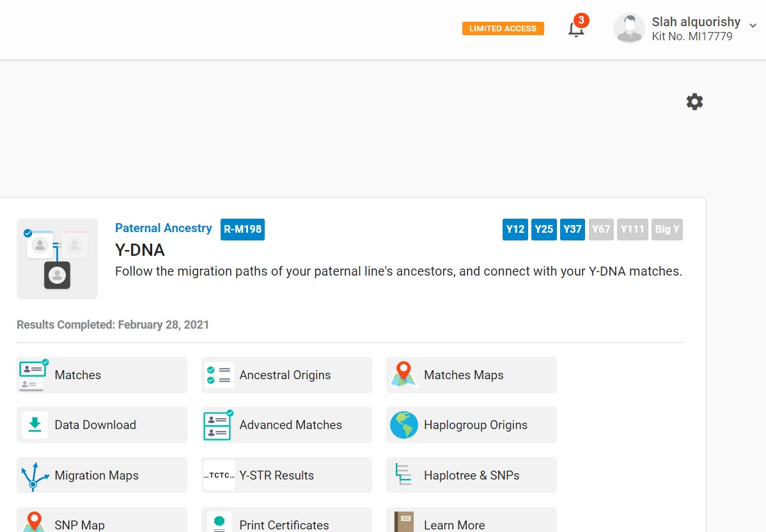Open Data Download
The image size is (766, 532).
click(x=95, y=425)
